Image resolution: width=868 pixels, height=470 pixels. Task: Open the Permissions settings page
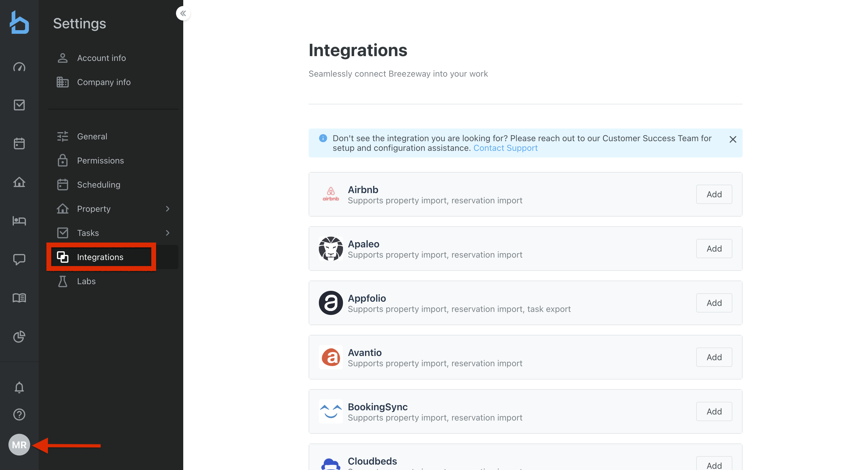[100, 160]
